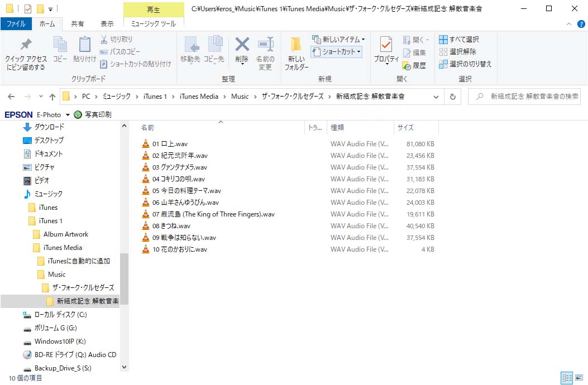
Task: Switch to details view in status bar
Action: click(x=566, y=378)
